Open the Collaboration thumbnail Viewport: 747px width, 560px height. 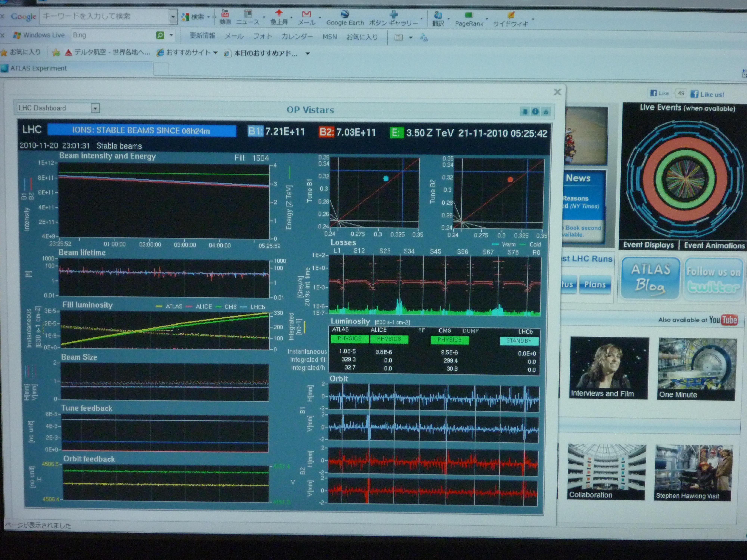coord(607,472)
